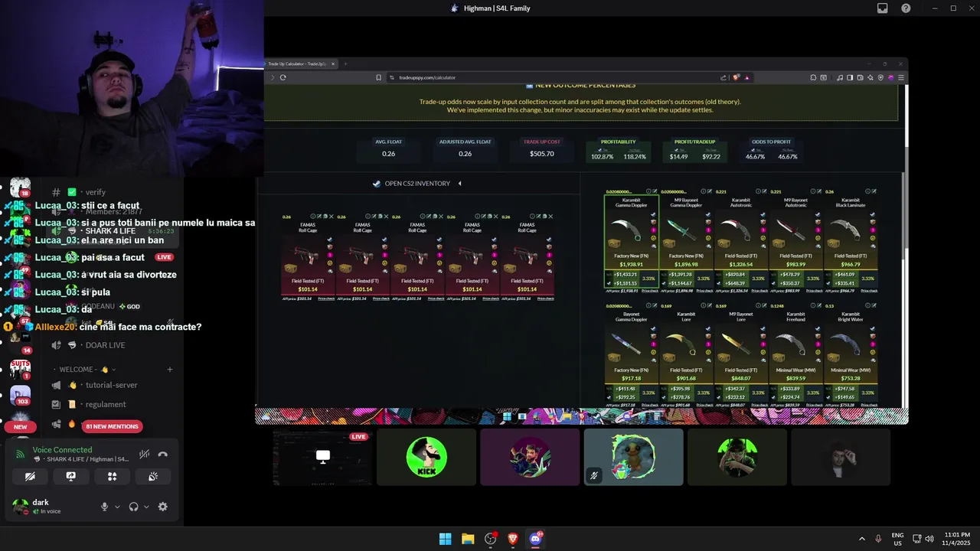Image resolution: width=980 pixels, height=551 pixels.
Task: Click the PROFITABILITY stat box
Action: click(x=618, y=150)
